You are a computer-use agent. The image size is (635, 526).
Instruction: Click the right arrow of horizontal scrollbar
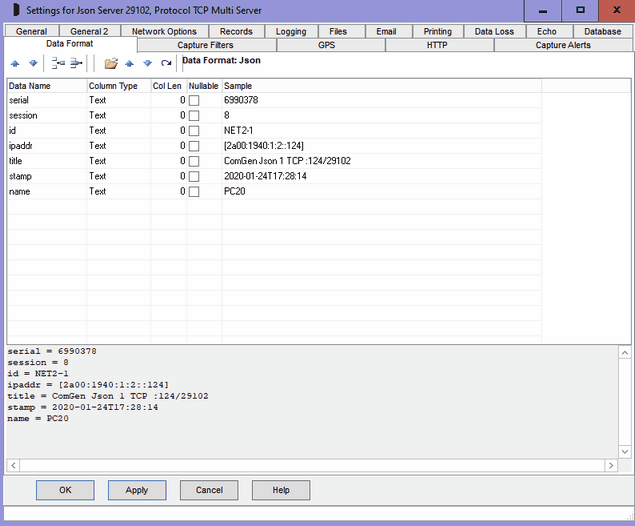coord(611,465)
